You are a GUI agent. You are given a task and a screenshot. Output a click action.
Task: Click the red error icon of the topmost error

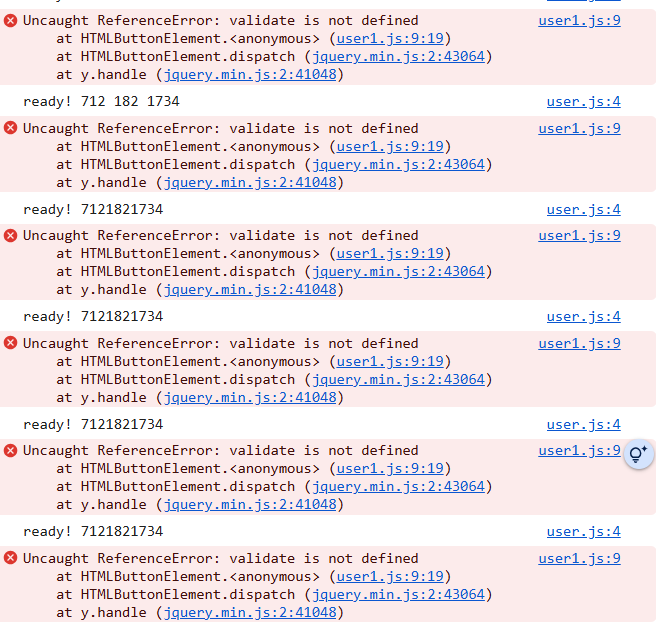pyautogui.click(x=11, y=20)
